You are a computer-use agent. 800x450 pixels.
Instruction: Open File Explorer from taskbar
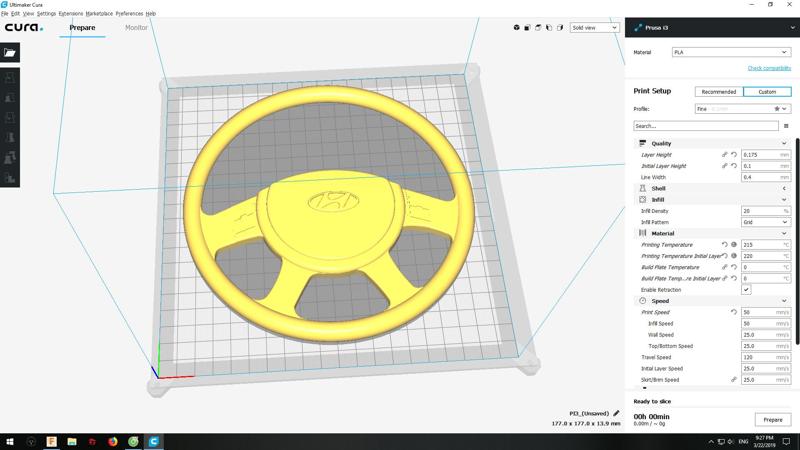72,441
